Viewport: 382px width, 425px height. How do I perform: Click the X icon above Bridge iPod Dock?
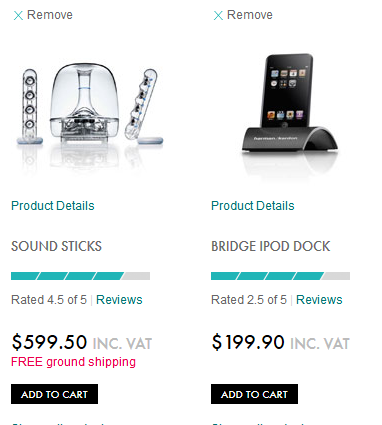coord(218,15)
